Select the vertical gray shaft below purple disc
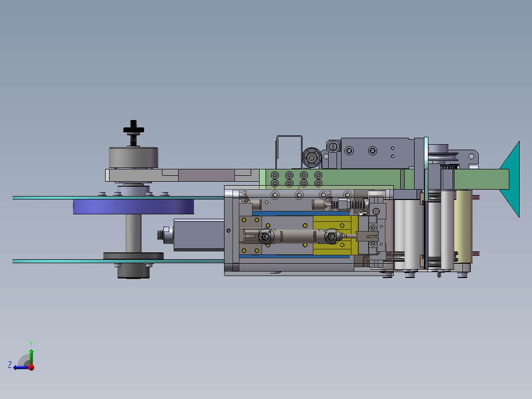 pyautogui.click(x=133, y=233)
